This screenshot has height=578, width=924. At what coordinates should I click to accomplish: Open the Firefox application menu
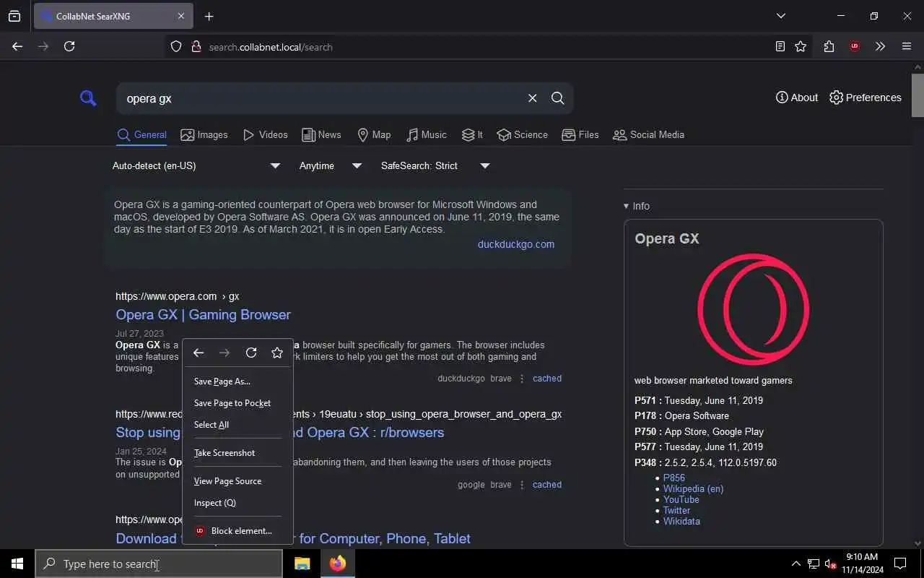[907, 46]
